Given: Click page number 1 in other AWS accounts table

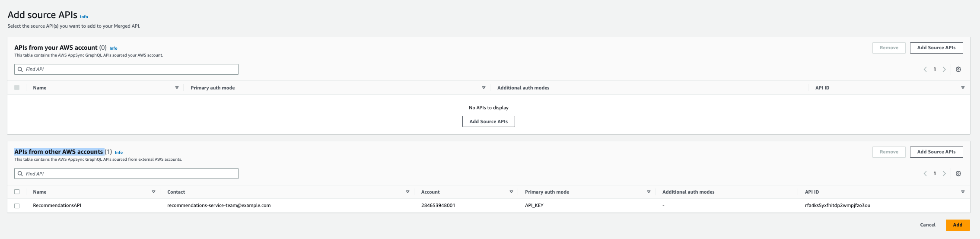Looking at the screenshot, I should point(935,174).
